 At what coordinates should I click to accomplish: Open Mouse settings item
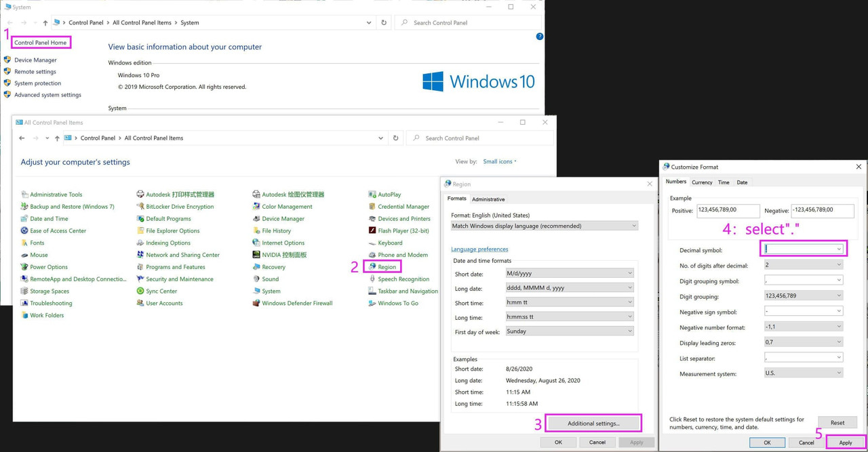click(35, 255)
